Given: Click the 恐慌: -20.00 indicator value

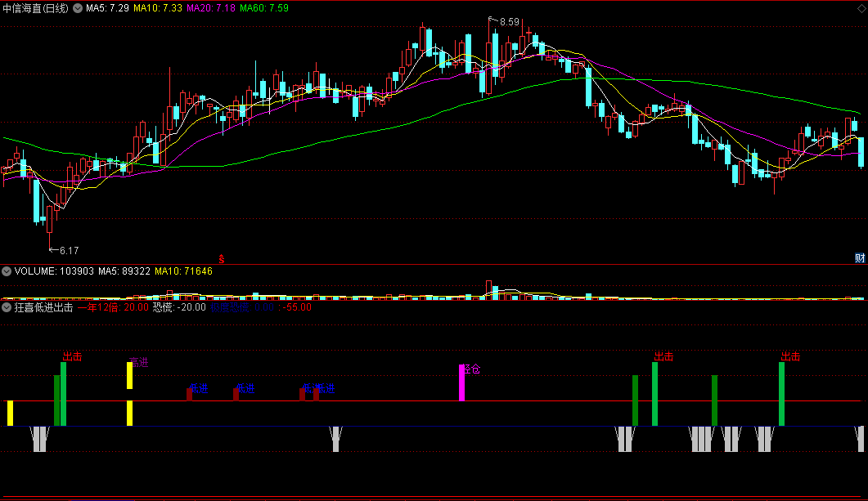Looking at the screenshot, I should [x=179, y=307].
